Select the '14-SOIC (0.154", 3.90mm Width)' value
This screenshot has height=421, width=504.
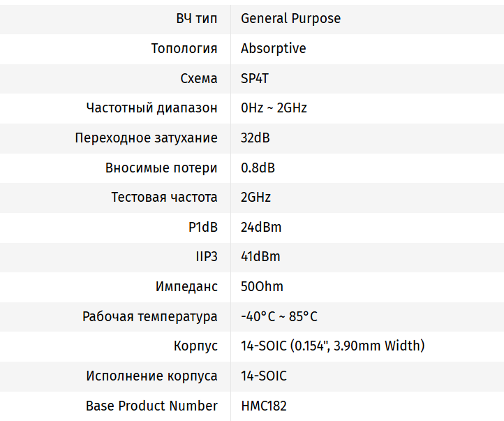[x=332, y=346]
